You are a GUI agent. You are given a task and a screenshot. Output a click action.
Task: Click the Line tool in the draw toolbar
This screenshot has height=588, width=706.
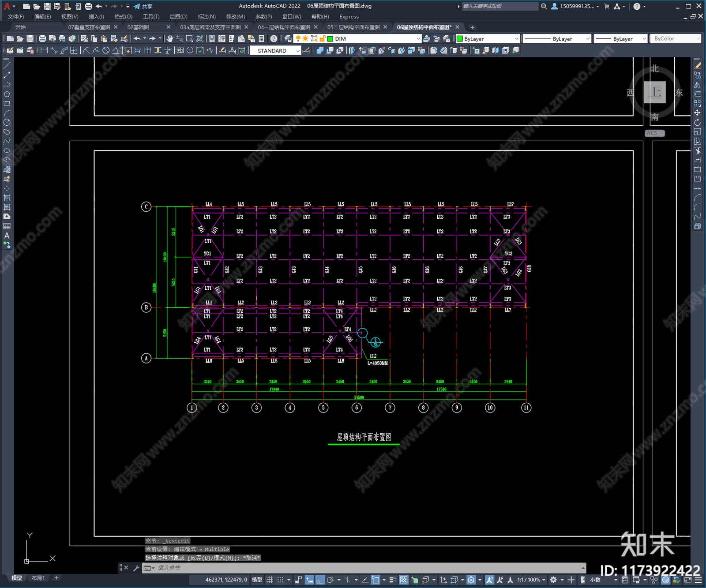(x=7, y=66)
